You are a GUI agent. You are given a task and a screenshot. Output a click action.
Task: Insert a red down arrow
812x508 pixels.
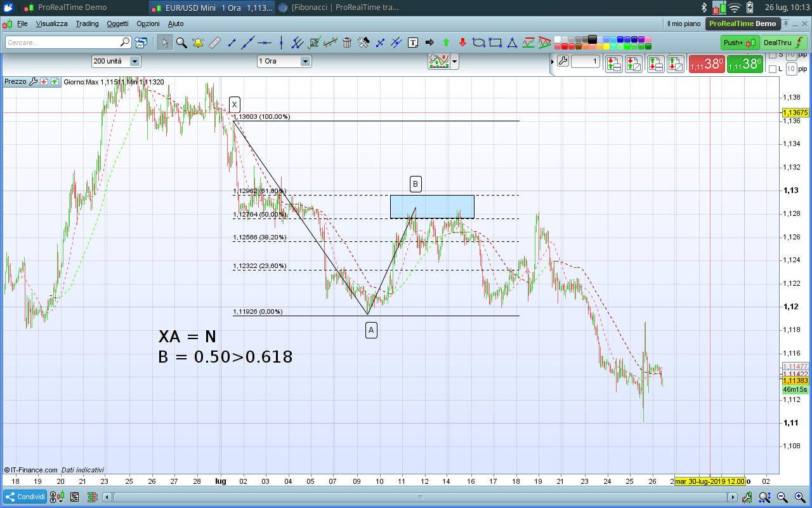click(x=462, y=43)
